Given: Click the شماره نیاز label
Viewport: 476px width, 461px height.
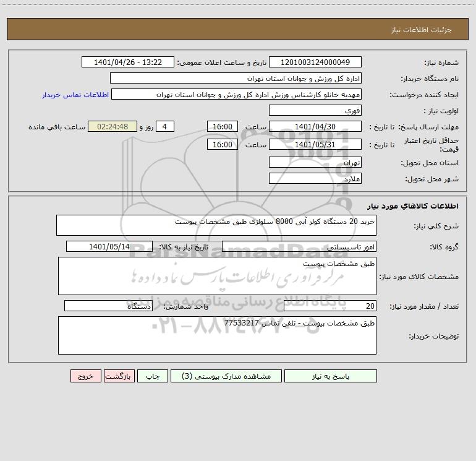Looking at the screenshot, I should (441, 63).
